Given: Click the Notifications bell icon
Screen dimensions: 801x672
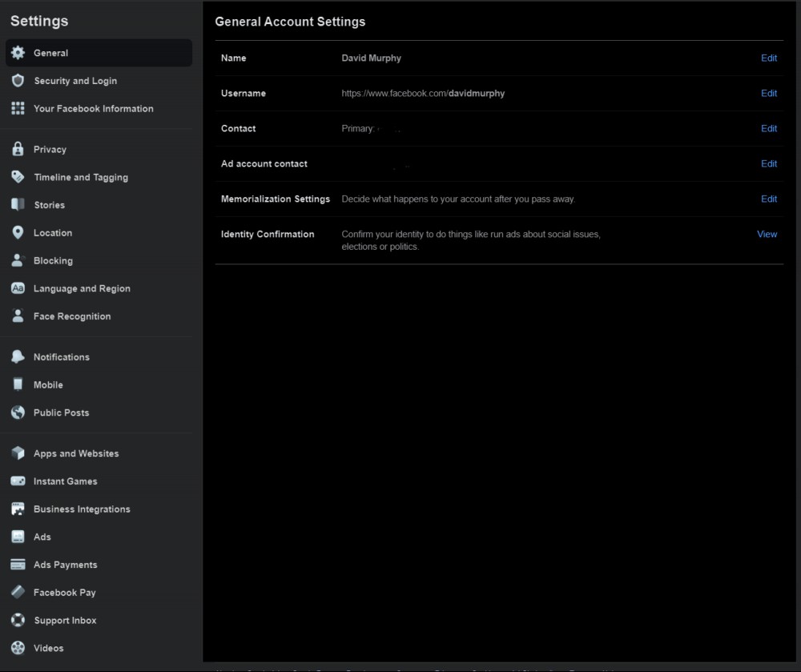Looking at the screenshot, I should coord(18,357).
